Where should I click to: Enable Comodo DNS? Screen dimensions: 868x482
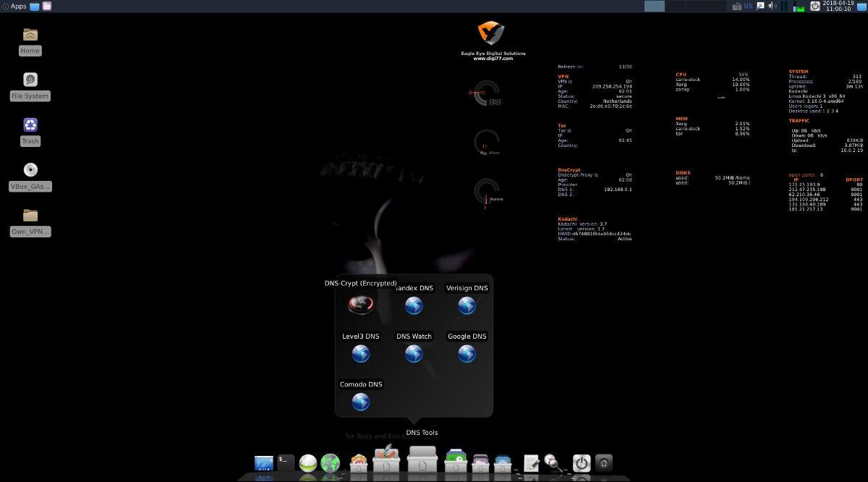[x=360, y=401]
